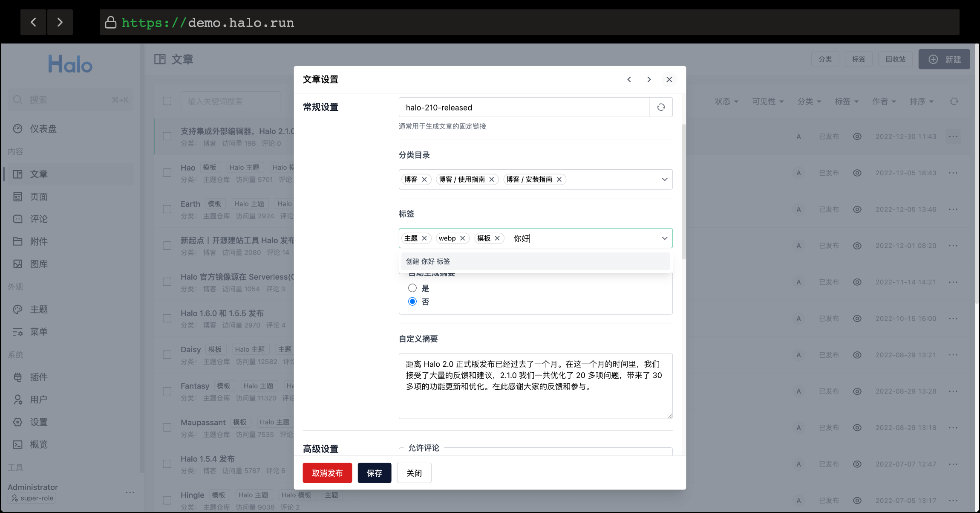Image resolution: width=980 pixels, height=513 pixels.
Task: Select 是 for auto-generate summary
Action: click(412, 288)
